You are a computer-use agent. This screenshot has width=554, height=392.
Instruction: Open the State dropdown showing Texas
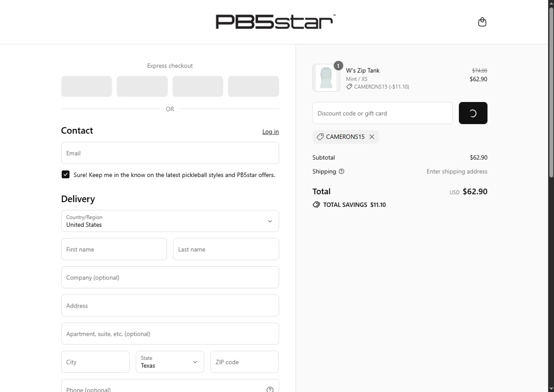[x=170, y=362]
